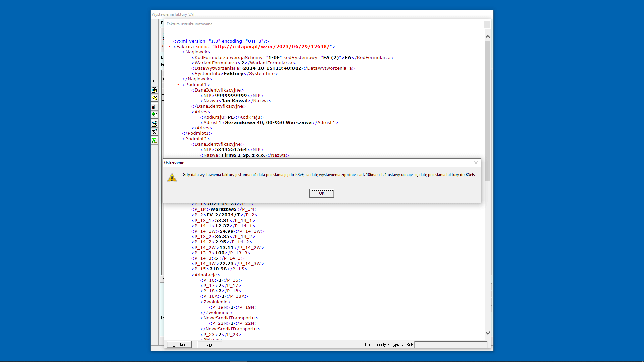Click the document list schedule icon
The width and height of the screenshot is (644, 362).
click(154, 132)
